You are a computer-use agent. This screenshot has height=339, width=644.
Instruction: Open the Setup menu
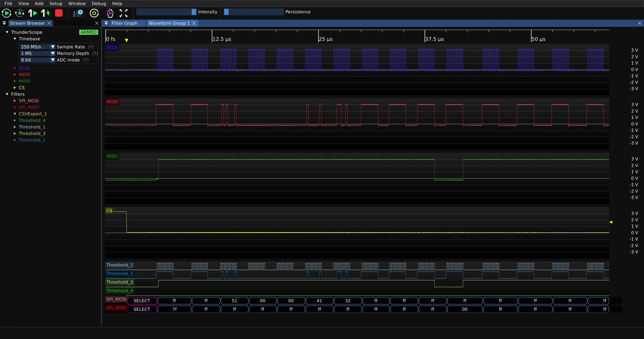(56, 4)
